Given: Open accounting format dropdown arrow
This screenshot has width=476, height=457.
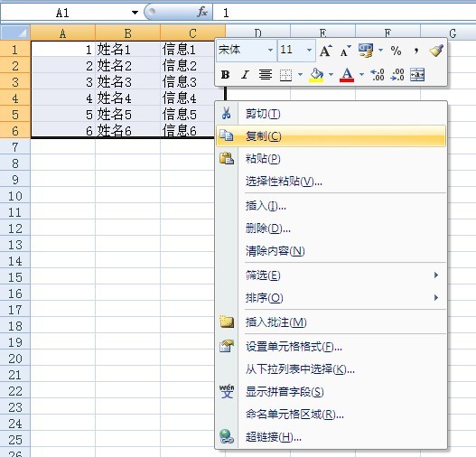Looking at the screenshot, I should tap(380, 50).
